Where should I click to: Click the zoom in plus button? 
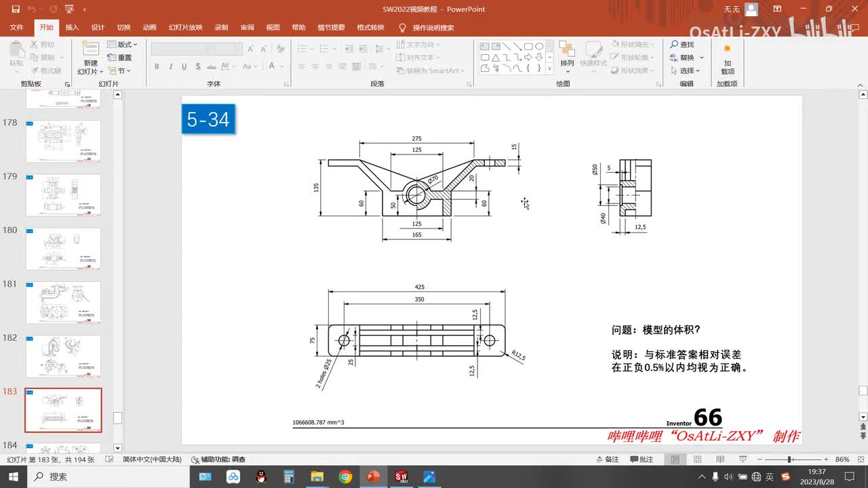click(x=825, y=459)
